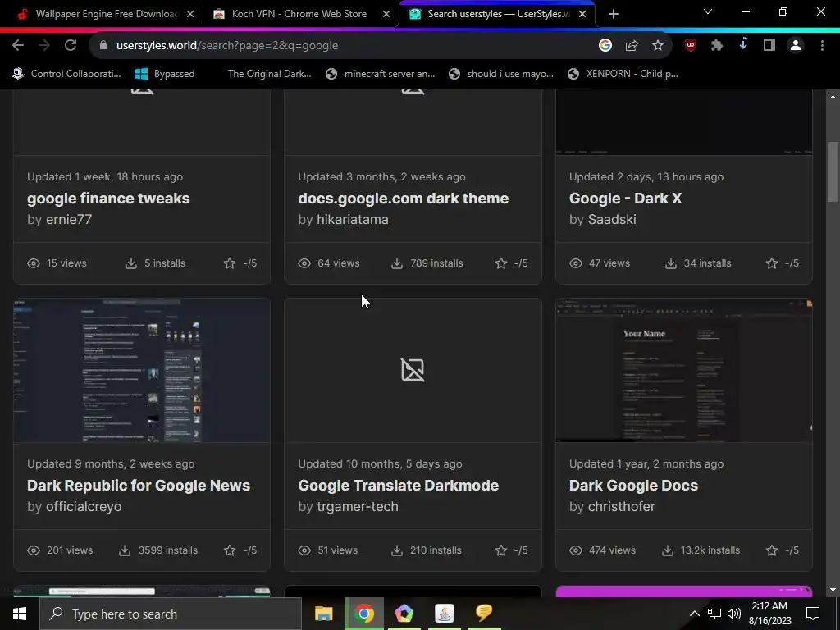Click Dark Google Docs preview thumbnail
840x630 pixels.
[x=683, y=370]
